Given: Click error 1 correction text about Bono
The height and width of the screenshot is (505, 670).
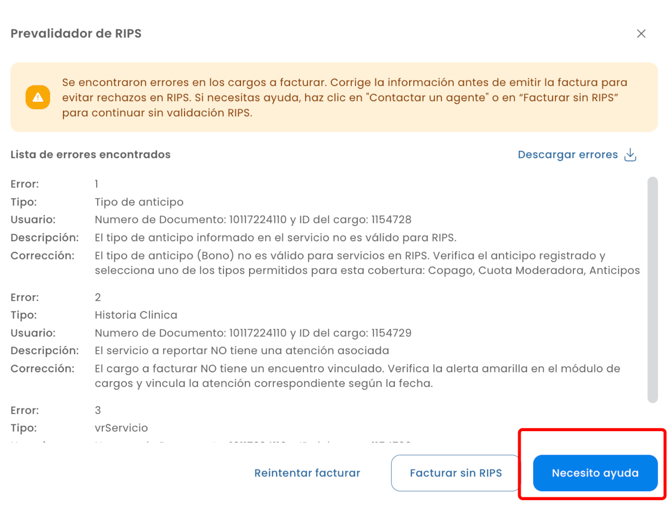Looking at the screenshot, I should click(367, 263).
